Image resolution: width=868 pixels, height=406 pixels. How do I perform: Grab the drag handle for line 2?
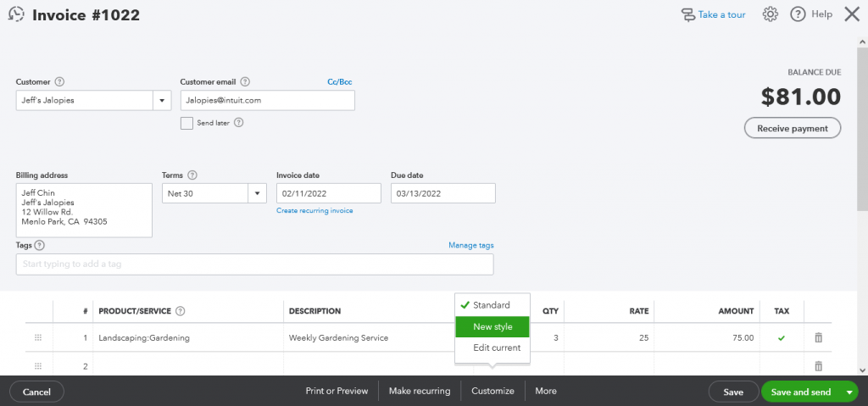(38, 365)
